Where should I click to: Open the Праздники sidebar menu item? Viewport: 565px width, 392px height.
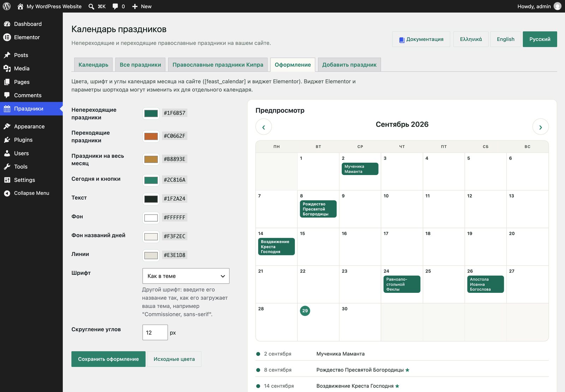tap(31, 109)
